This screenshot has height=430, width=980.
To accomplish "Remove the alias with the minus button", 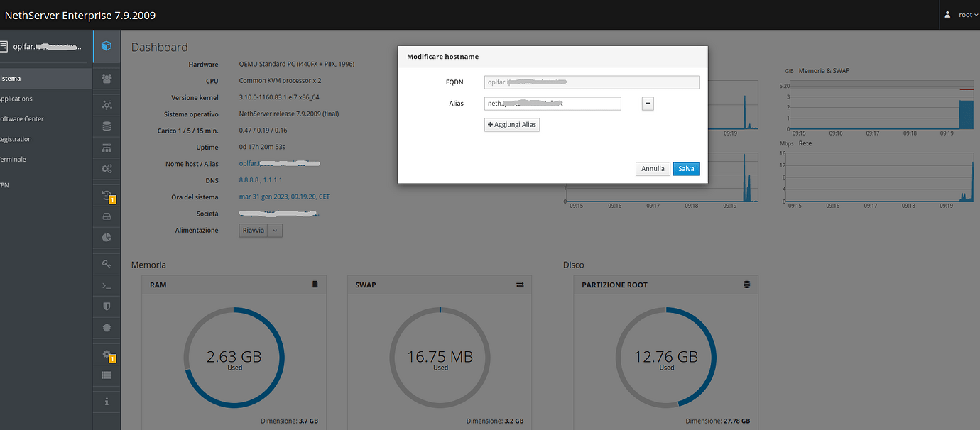I will click(648, 104).
